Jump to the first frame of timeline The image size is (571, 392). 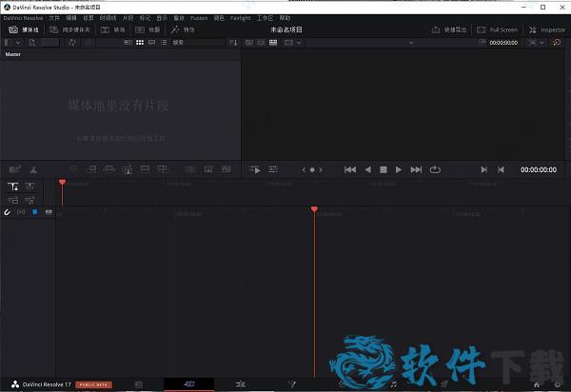coord(350,169)
